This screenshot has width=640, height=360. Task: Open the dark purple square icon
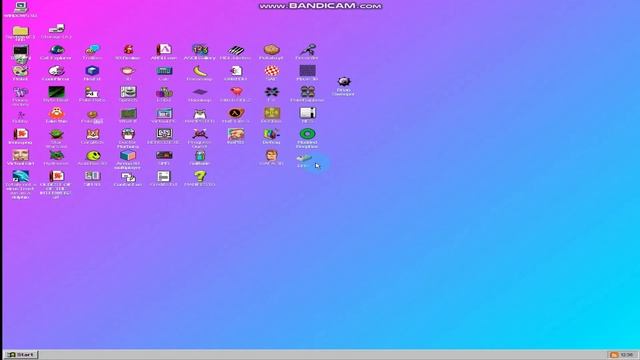point(307,71)
